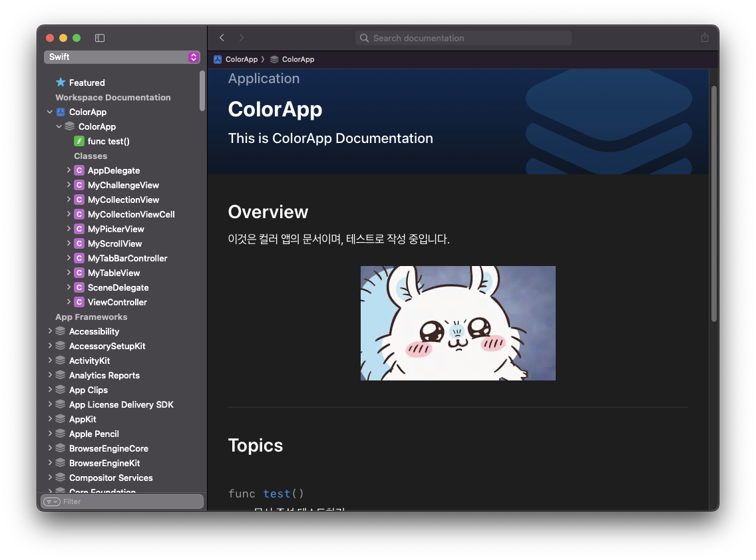Select the MyChallengeView label in sidebar
Screen dimensions: 756x560
123,185
